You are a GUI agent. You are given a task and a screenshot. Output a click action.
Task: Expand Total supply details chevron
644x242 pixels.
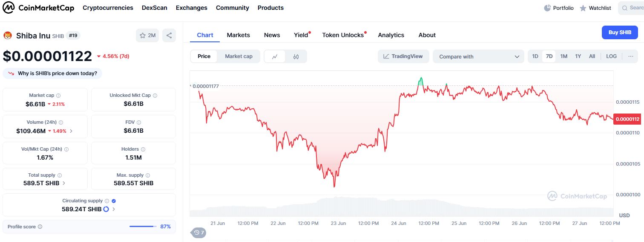pos(64,183)
